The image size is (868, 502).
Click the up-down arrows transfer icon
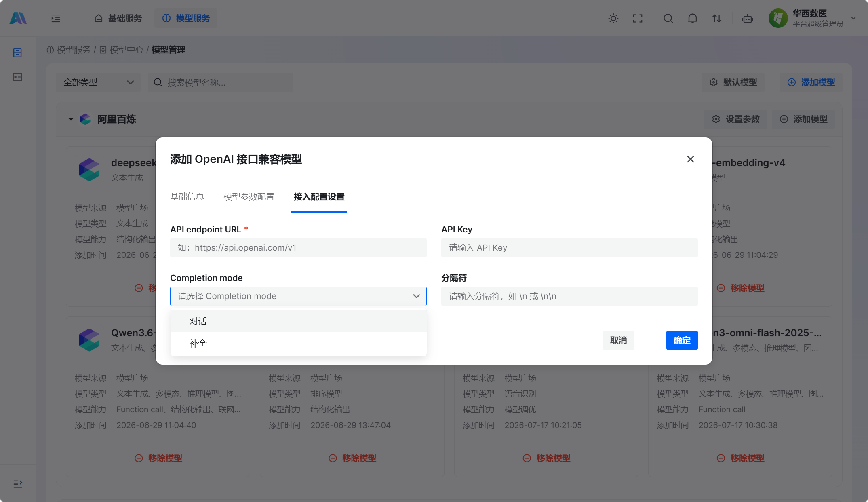(x=717, y=18)
